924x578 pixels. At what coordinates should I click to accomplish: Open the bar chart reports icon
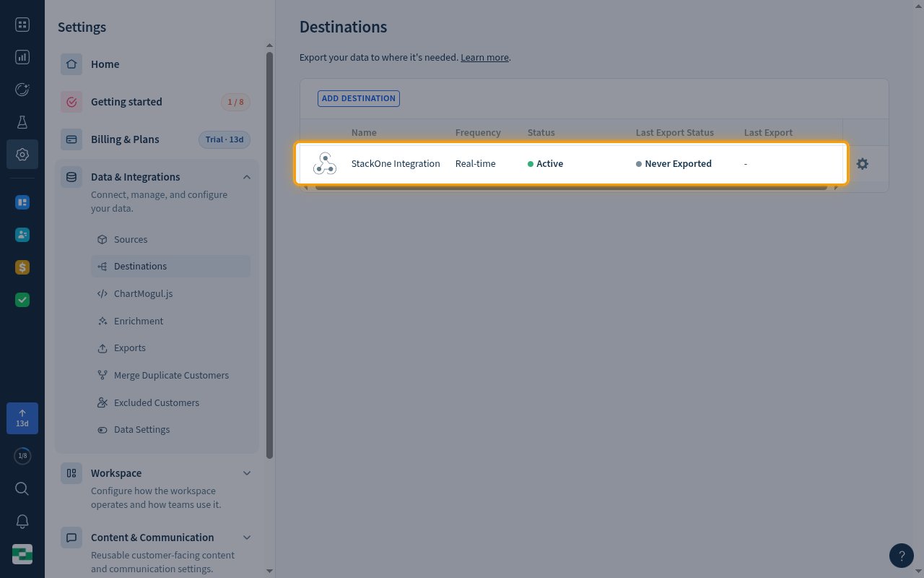point(22,57)
